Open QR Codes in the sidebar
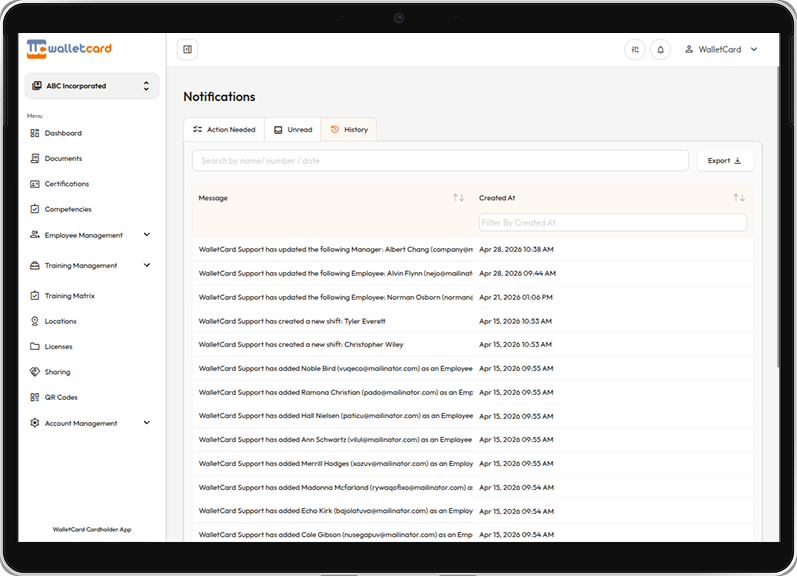797x576 pixels. click(x=61, y=397)
